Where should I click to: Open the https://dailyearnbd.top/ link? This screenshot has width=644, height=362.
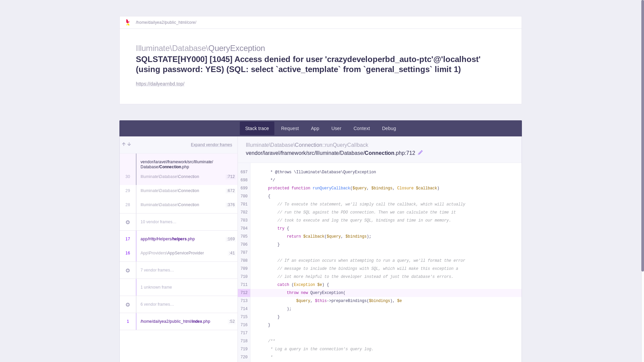(x=160, y=84)
